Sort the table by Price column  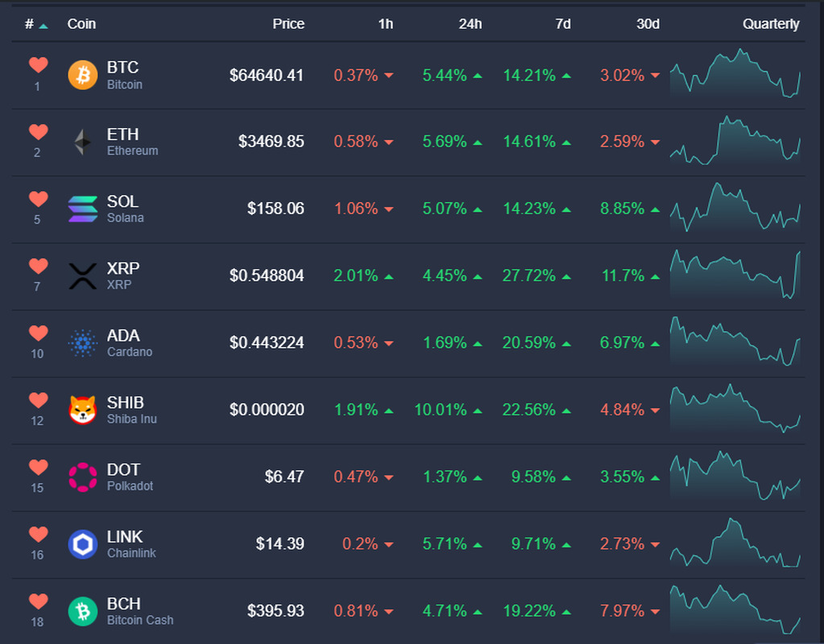(288, 24)
